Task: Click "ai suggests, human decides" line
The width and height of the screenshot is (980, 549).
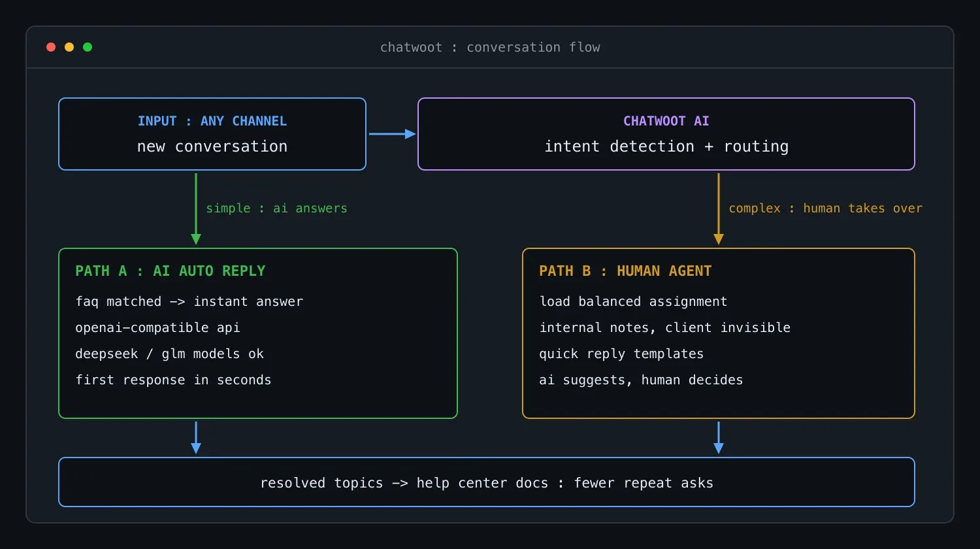Action: point(641,380)
